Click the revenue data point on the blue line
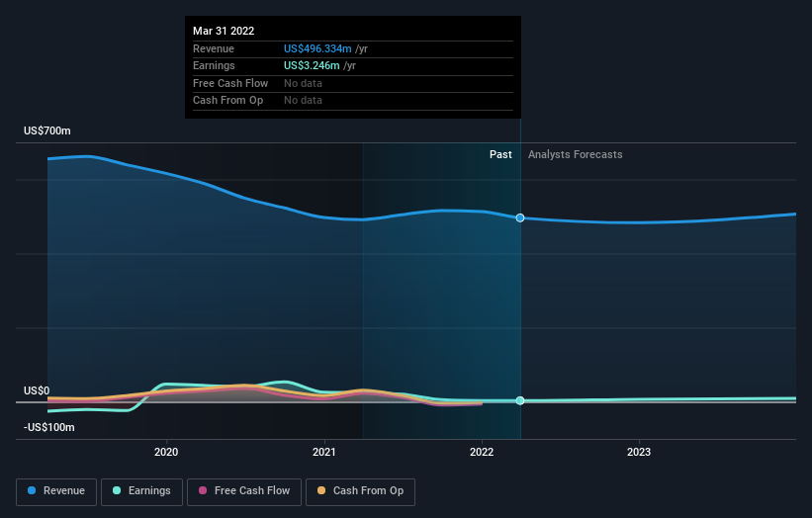The width and height of the screenshot is (812, 518). click(x=520, y=217)
